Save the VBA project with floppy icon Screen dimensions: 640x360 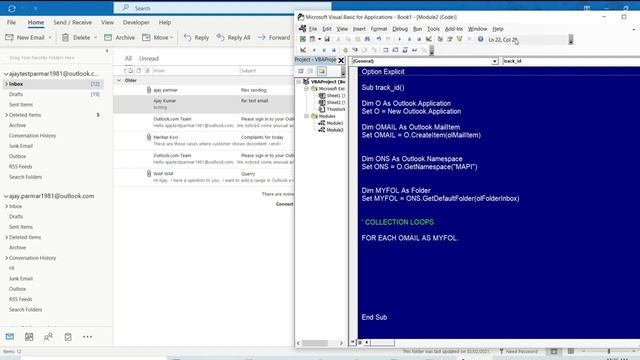[x=327, y=39]
